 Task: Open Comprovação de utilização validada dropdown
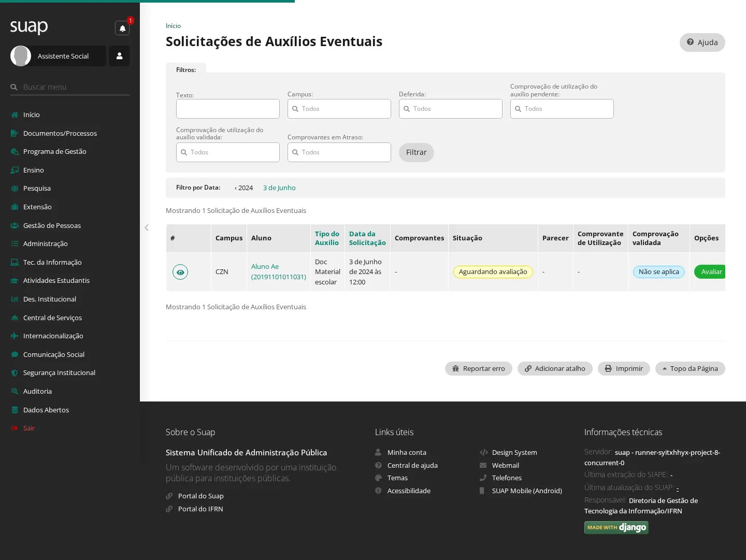point(228,152)
